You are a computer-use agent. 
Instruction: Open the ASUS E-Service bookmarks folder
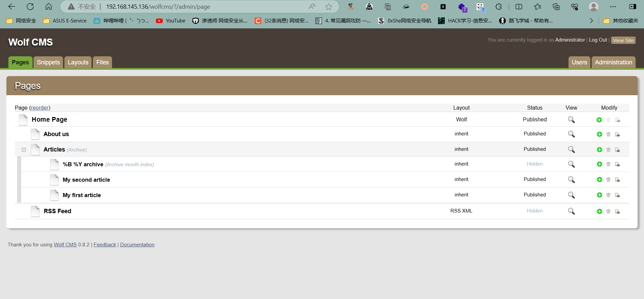coord(65,21)
